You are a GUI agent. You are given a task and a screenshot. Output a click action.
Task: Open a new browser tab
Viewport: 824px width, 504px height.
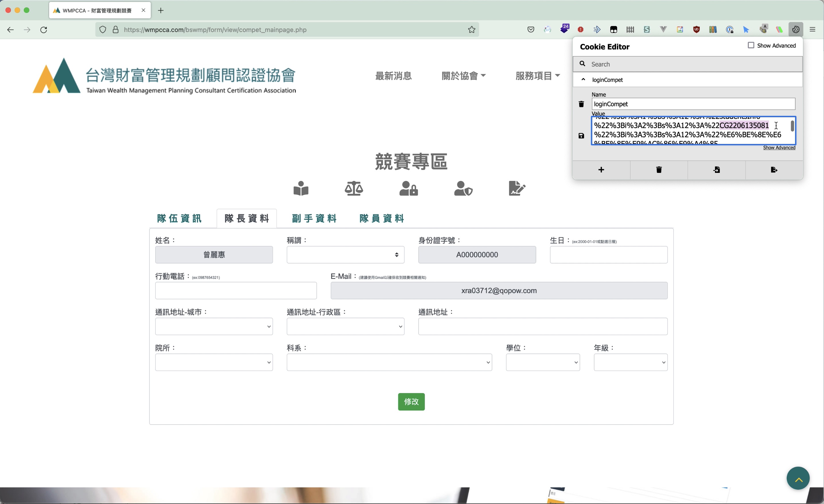(161, 10)
